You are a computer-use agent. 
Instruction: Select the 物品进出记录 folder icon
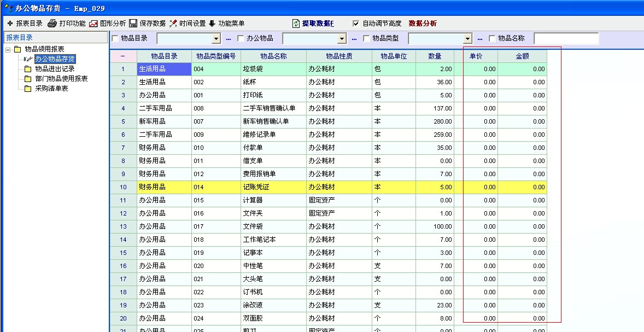[28, 69]
